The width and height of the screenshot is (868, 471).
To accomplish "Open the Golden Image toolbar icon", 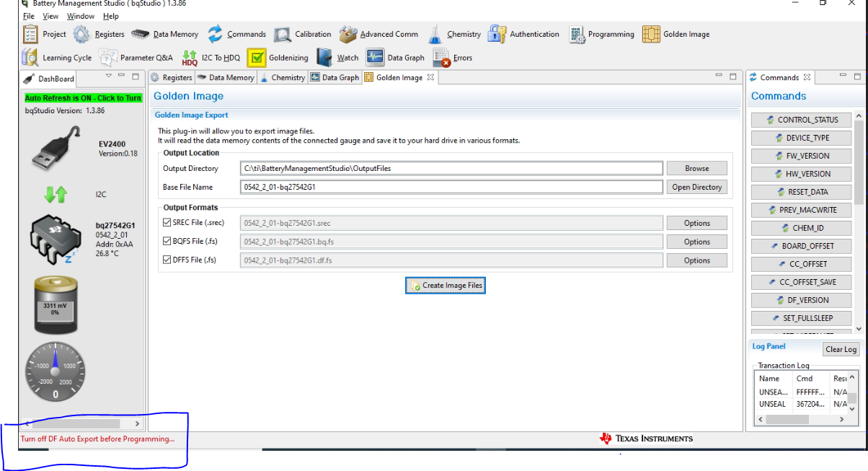I will point(651,34).
